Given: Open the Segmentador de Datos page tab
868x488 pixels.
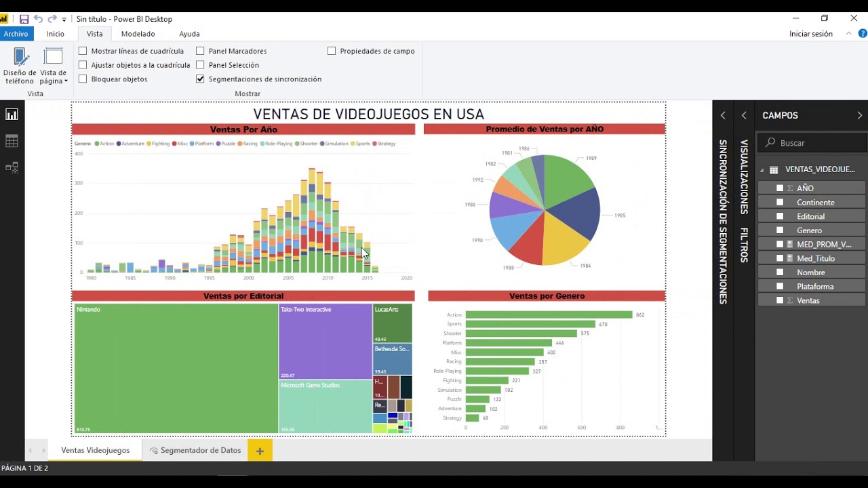Looking at the screenshot, I should pyautogui.click(x=195, y=450).
